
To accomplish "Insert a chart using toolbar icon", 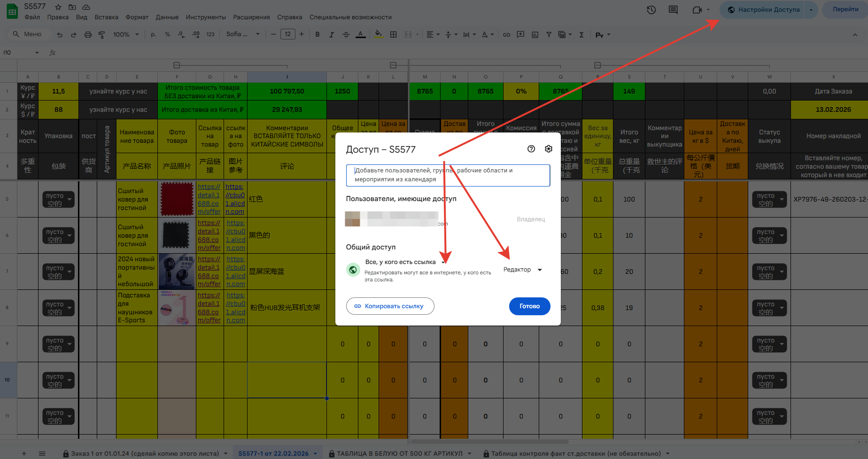I will click(535, 34).
